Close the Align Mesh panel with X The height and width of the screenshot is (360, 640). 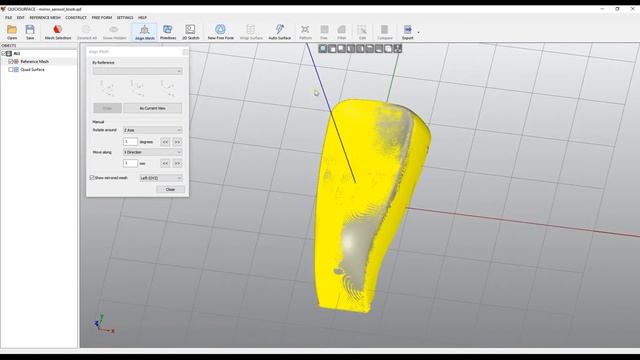[185, 52]
